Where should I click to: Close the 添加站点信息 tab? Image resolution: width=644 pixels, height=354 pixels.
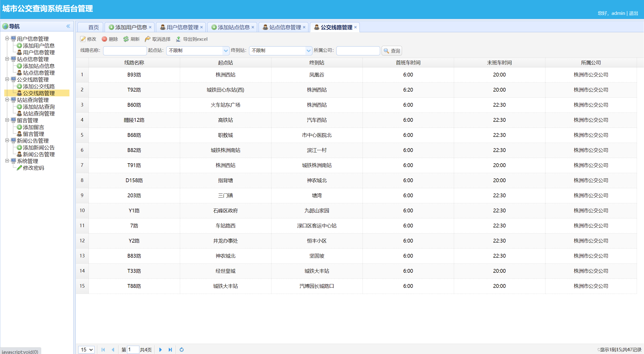[x=253, y=27]
